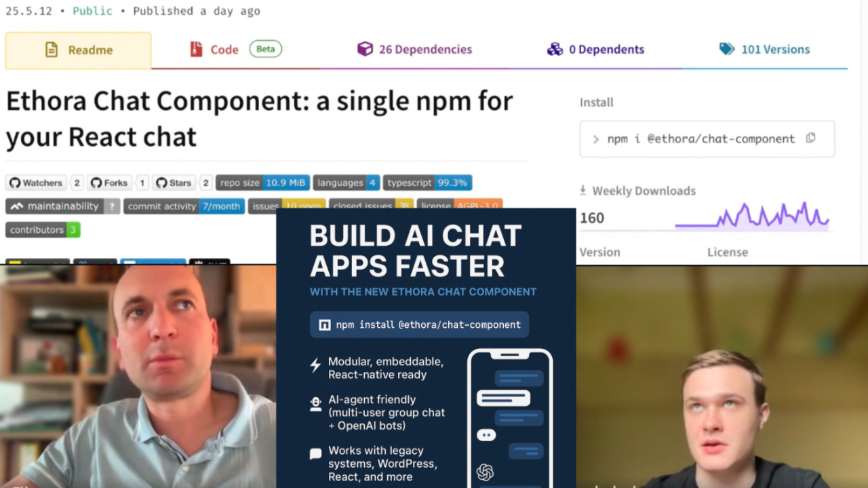The image size is (868, 488).
Task: Click the Dependencies cube icon
Action: click(365, 49)
